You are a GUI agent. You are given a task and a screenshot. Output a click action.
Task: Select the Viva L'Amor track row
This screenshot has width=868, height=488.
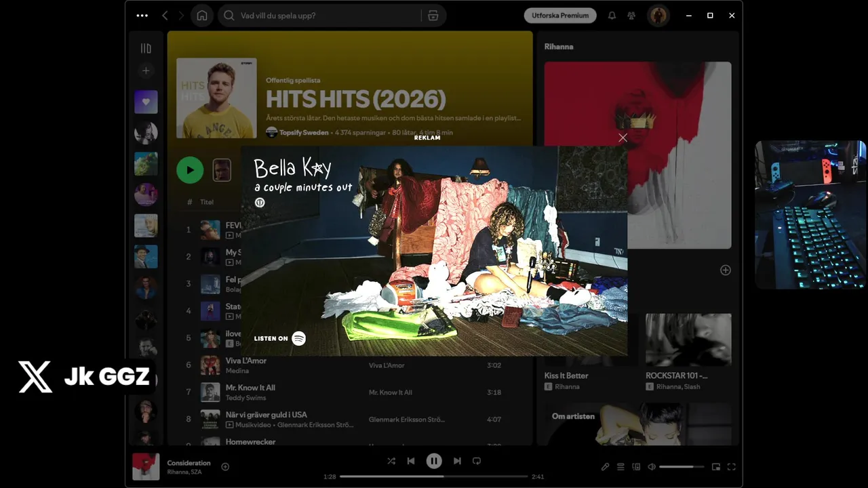pos(350,365)
